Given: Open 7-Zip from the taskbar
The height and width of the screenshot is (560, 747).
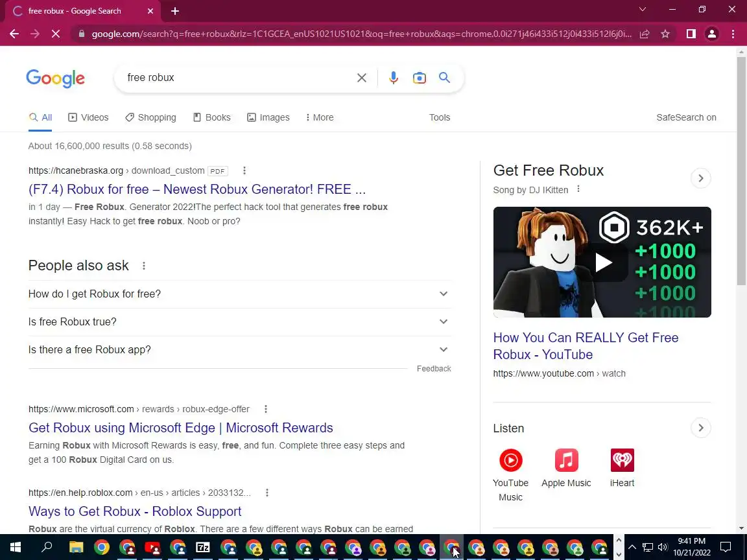Looking at the screenshot, I should 203,547.
